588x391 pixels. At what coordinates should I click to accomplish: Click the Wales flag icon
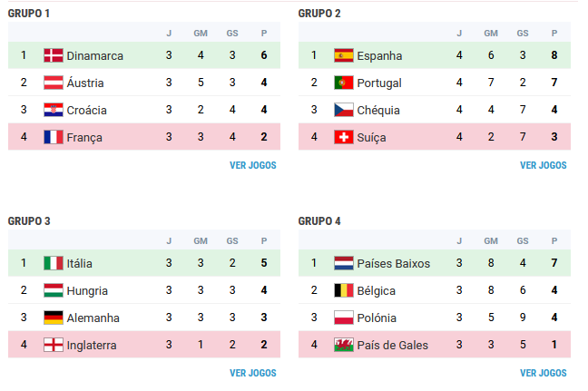(x=344, y=345)
